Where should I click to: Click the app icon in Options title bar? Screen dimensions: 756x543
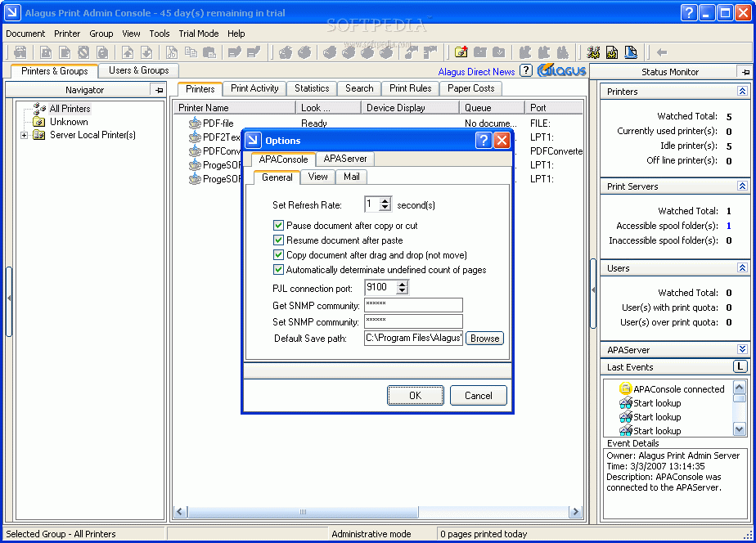tap(253, 140)
